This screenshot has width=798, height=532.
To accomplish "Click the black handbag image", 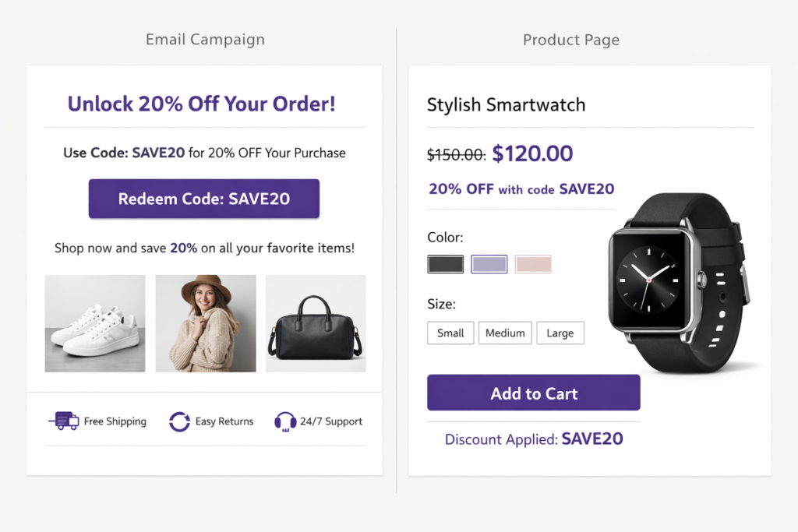I will (x=316, y=322).
